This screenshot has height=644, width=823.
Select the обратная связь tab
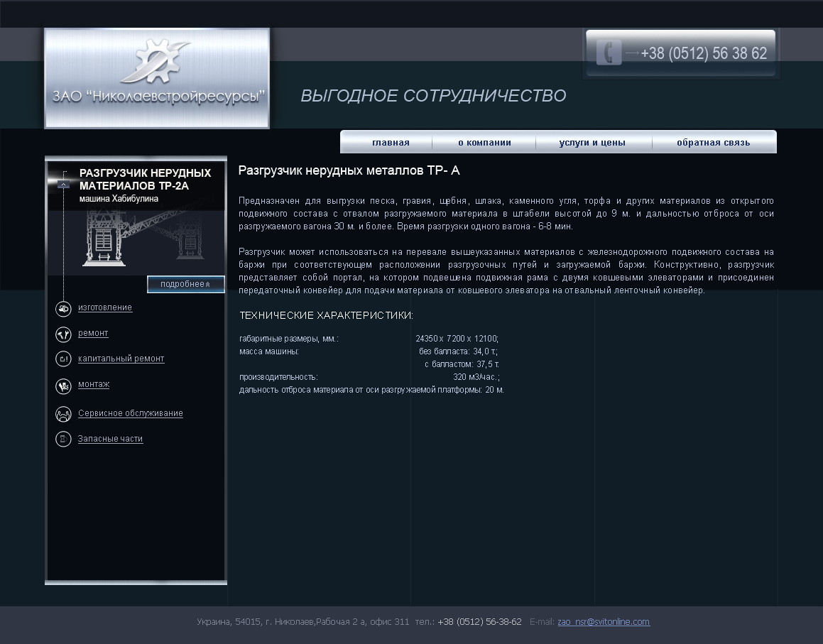713,143
